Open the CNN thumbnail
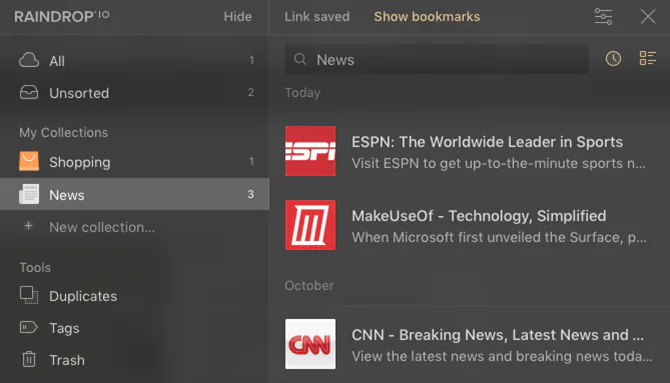This screenshot has height=383, width=670. pos(311,344)
